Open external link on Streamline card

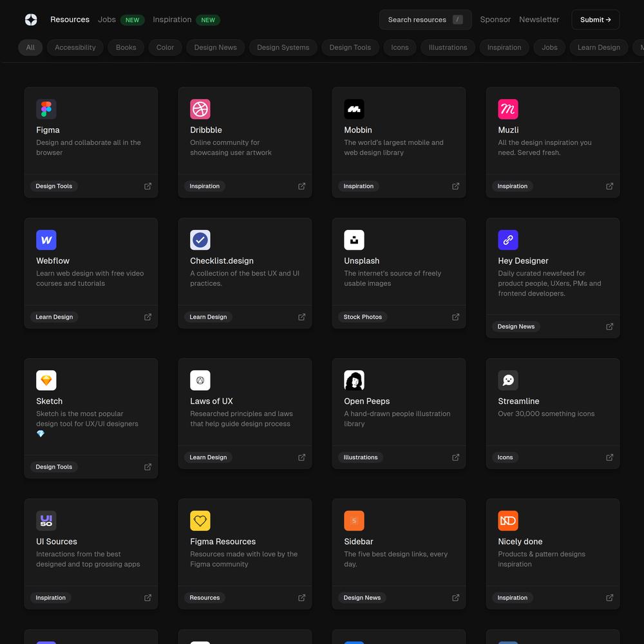click(x=610, y=457)
